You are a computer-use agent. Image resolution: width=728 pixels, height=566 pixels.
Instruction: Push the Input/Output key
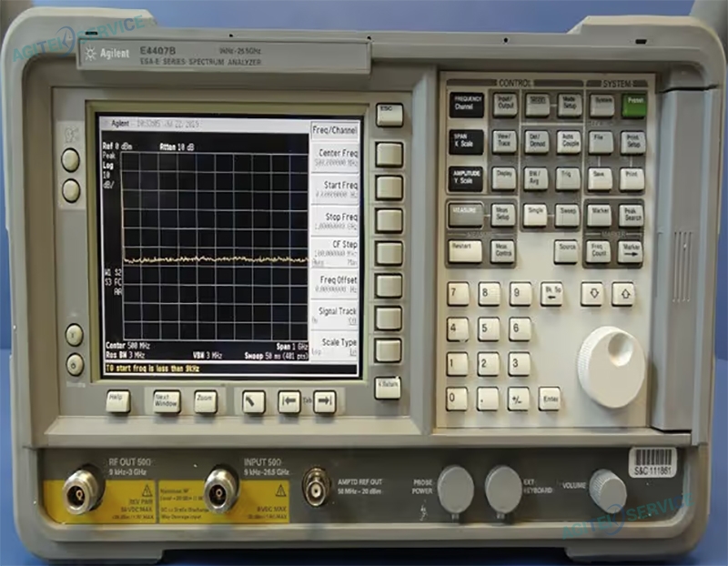click(505, 105)
